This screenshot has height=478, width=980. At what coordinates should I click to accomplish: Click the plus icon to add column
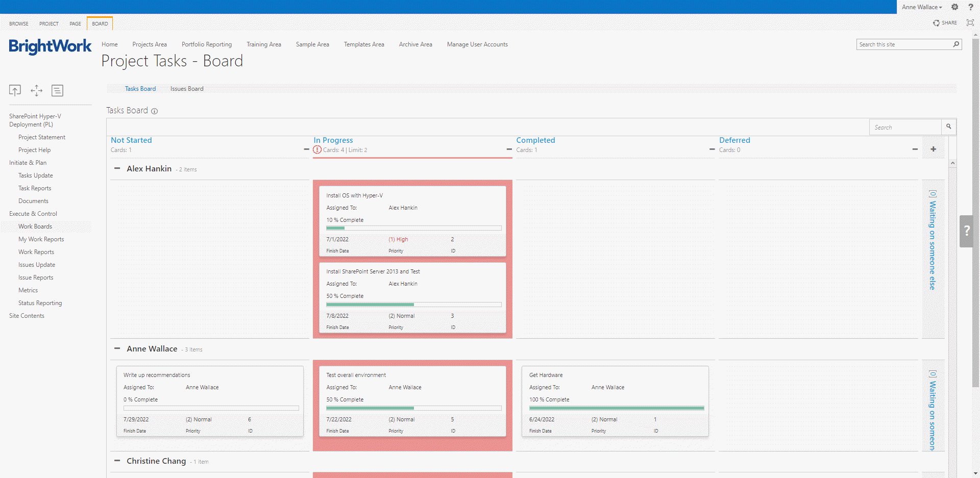coord(933,149)
